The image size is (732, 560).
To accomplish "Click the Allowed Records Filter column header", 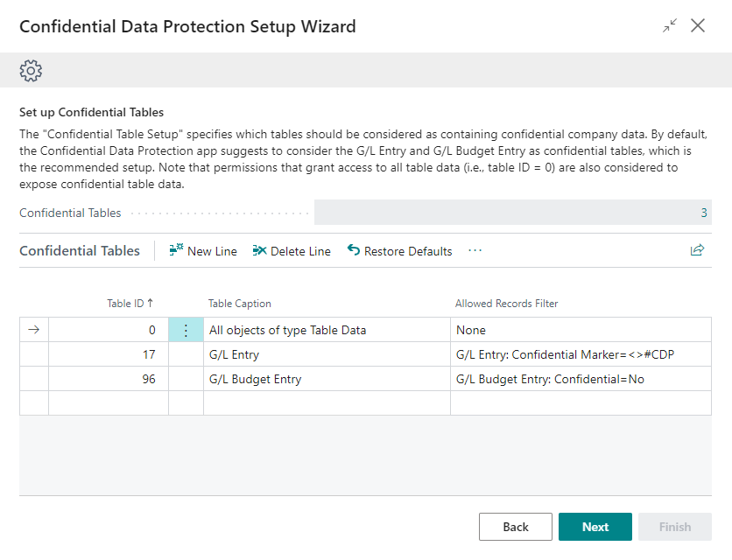I will click(x=506, y=304).
